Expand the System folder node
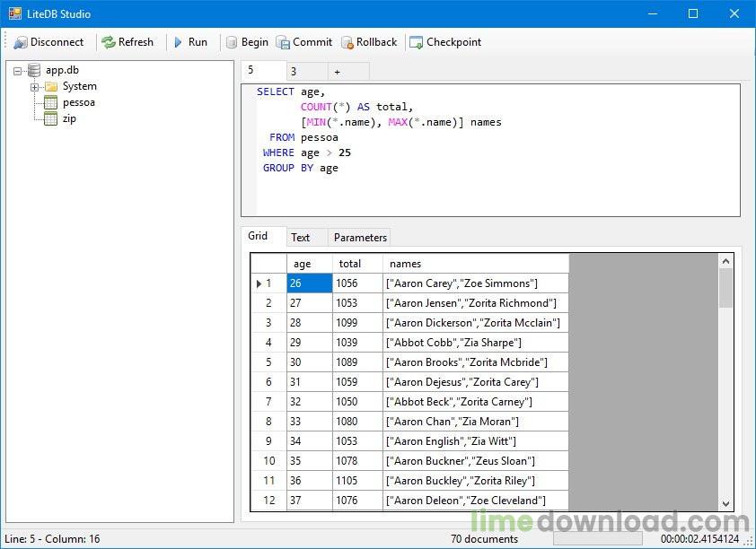Screen dimensions: 756x549 tap(34, 87)
